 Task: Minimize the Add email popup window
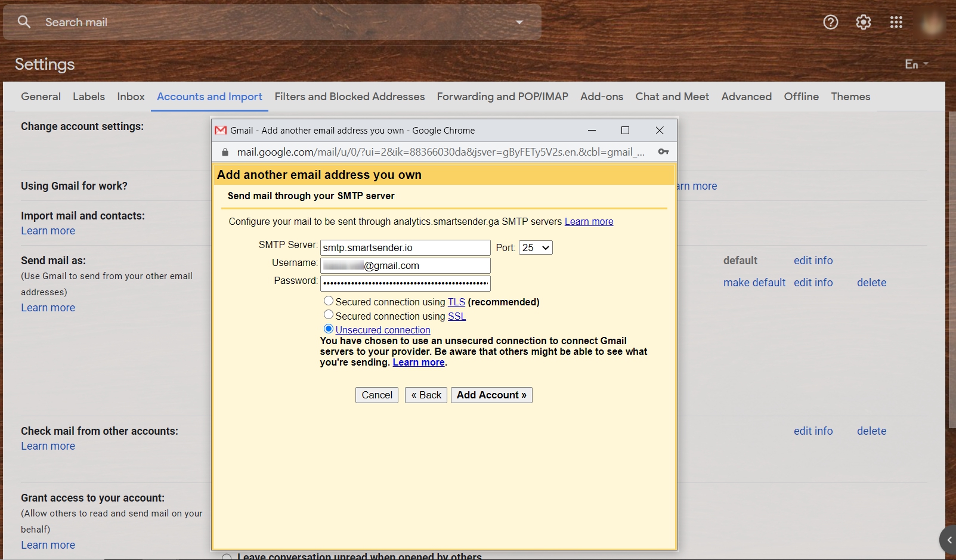pos(592,130)
